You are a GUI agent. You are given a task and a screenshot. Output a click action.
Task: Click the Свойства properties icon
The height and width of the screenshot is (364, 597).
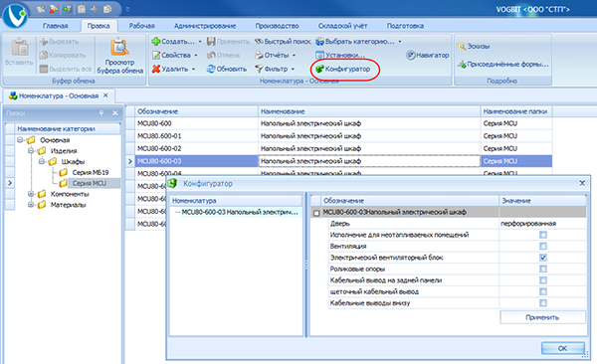(156, 56)
